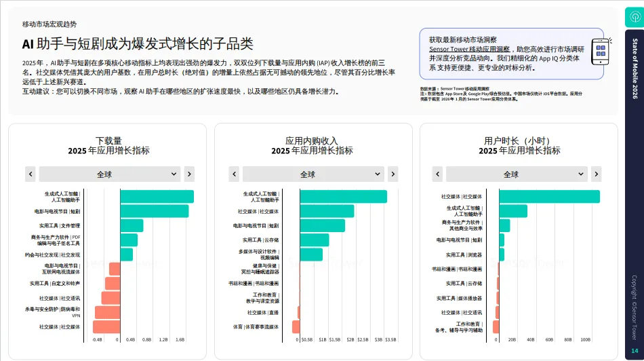This screenshot has height=361, width=644.
Task: Open the 全球 dropdown in 下载量 chart
Action: pos(110,174)
